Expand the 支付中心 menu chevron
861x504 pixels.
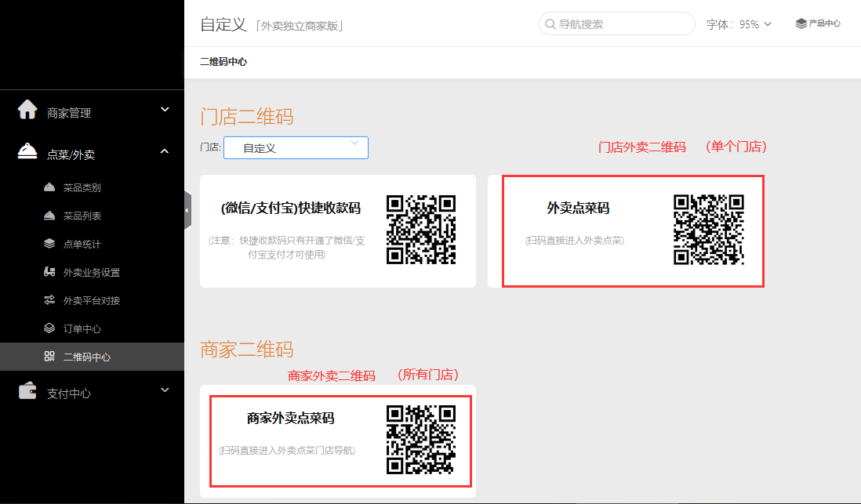tap(165, 390)
